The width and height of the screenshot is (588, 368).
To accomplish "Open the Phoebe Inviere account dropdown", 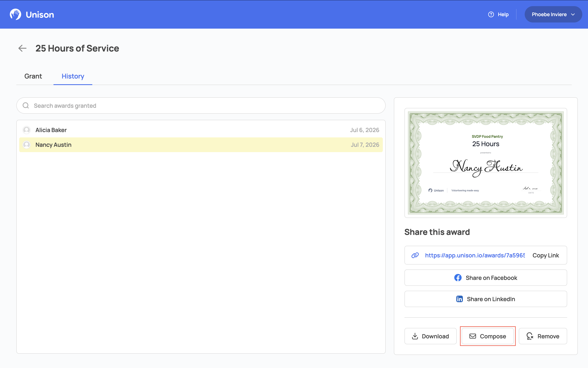I will click(x=553, y=14).
